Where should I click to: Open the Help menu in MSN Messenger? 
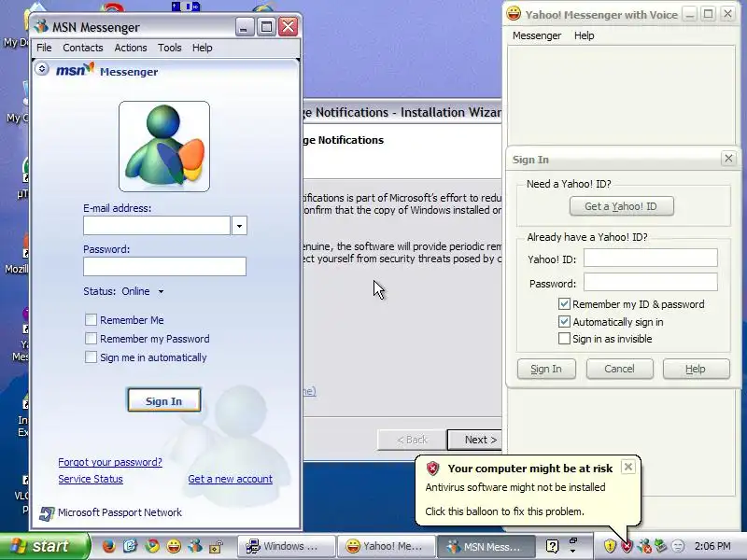pyautogui.click(x=202, y=48)
